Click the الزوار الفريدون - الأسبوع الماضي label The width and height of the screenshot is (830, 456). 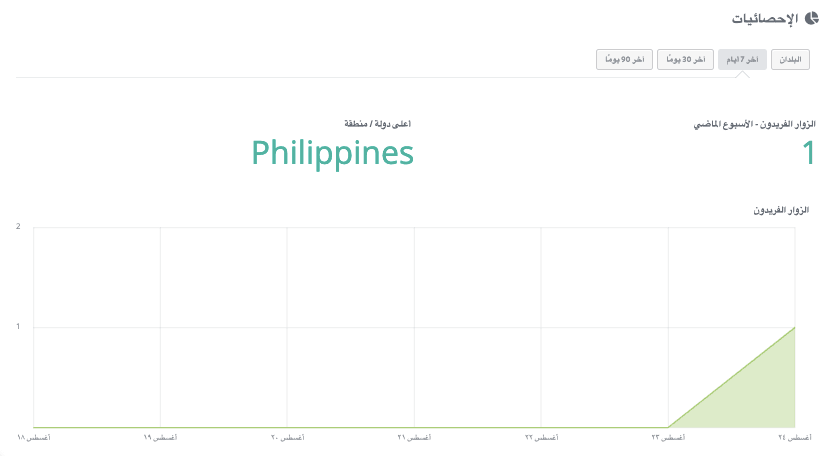coord(754,124)
